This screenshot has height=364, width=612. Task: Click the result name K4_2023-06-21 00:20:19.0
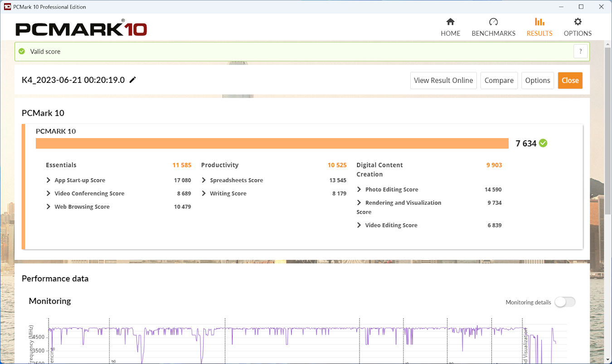pos(73,80)
